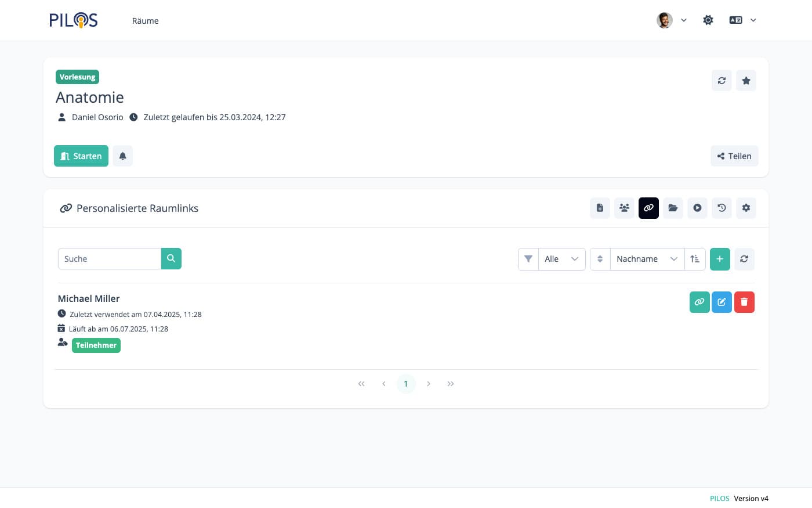Viewport: 812px width, 508px height.
Task: Click the search magnifier button
Action: [x=171, y=259]
